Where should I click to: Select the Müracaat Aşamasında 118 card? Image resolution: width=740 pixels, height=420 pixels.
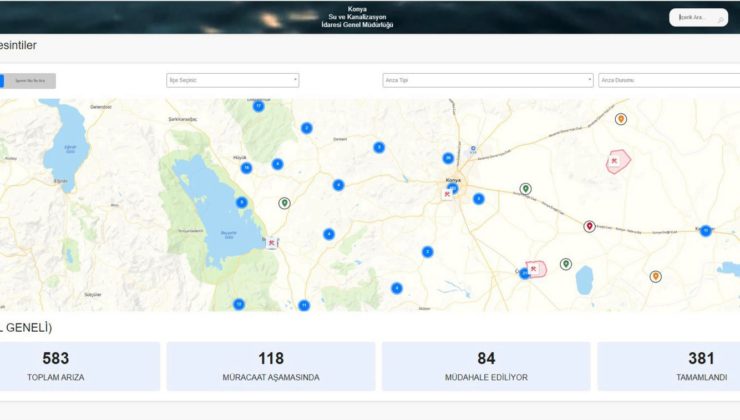point(271,366)
